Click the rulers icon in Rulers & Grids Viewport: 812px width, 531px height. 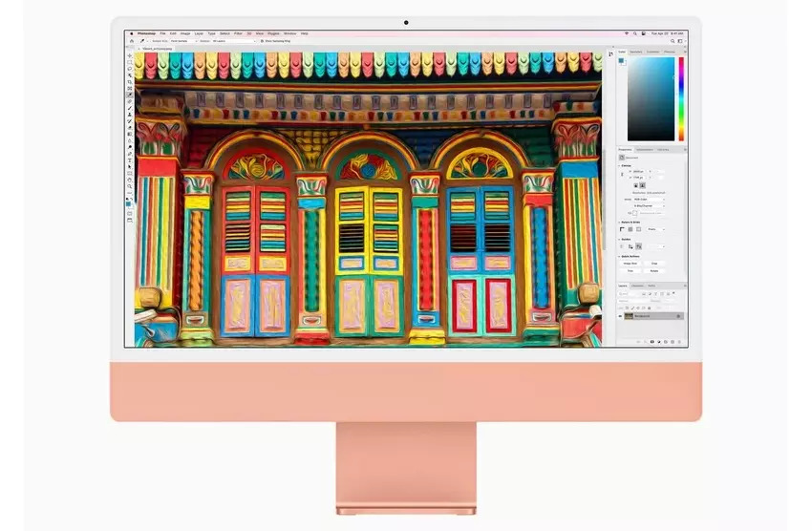[x=622, y=229]
